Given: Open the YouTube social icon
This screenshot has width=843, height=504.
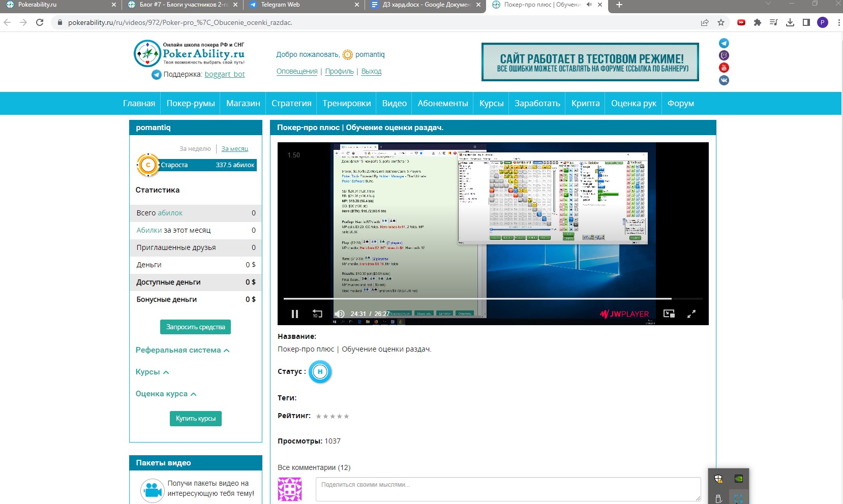Looking at the screenshot, I should click(x=724, y=68).
